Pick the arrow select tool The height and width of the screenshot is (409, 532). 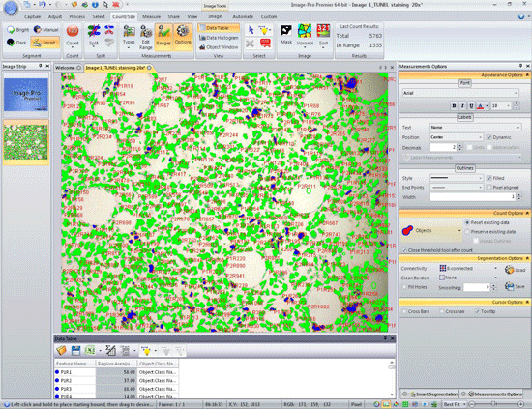(251, 30)
